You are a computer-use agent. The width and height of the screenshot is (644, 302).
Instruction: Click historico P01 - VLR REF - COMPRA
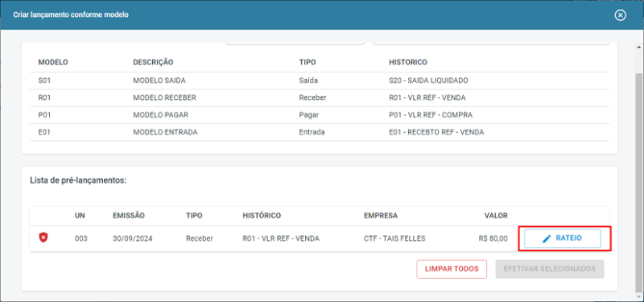click(x=431, y=115)
